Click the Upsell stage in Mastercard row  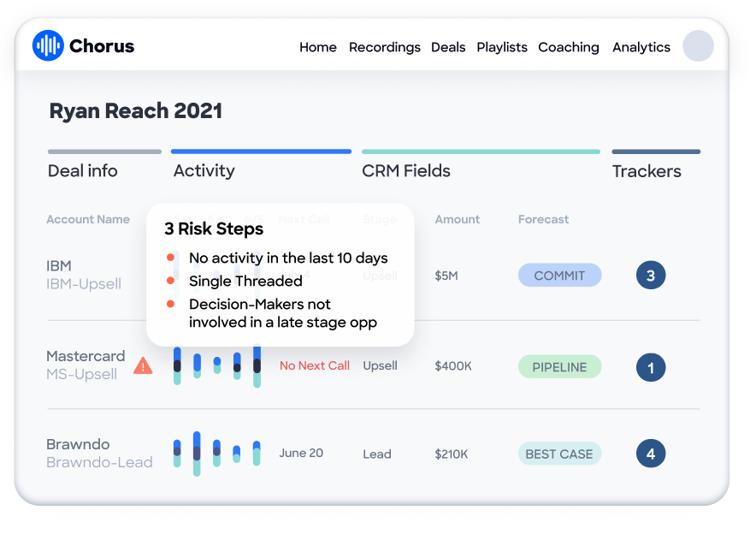380,366
